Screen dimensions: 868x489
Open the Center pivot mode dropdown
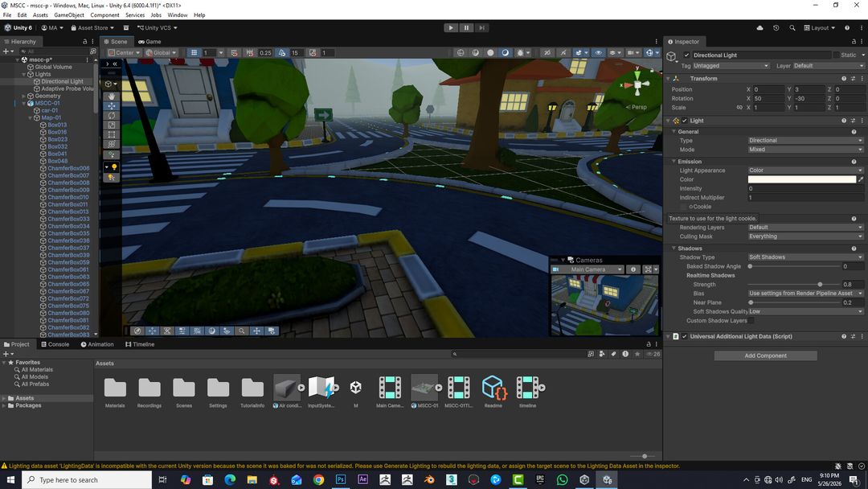[x=124, y=52]
